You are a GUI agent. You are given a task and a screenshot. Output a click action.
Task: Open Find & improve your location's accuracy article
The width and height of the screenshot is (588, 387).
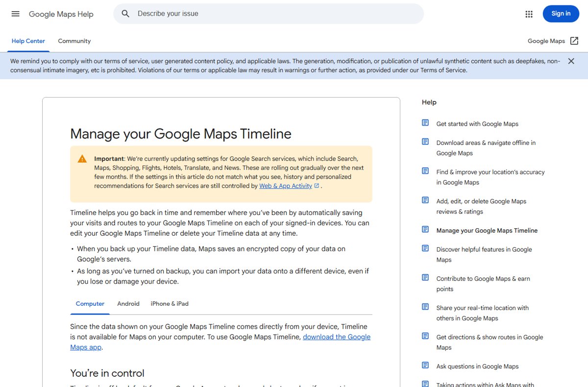(x=490, y=177)
